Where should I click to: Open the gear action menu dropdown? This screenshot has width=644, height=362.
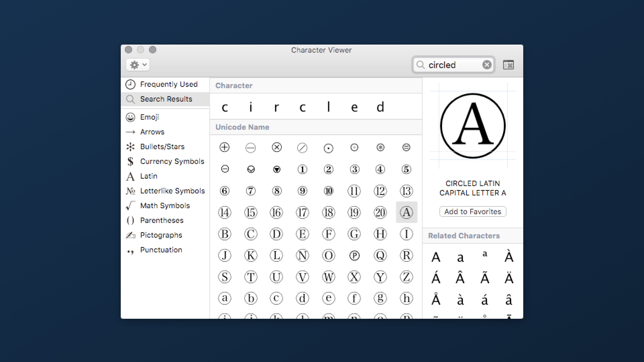pos(138,65)
